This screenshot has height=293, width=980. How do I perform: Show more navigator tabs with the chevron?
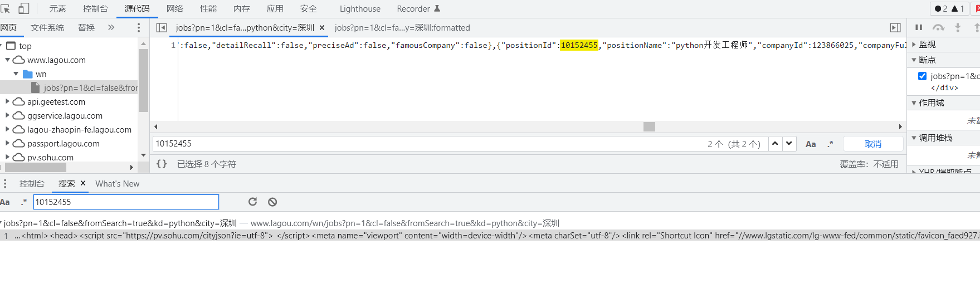pyautogui.click(x=111, y=27)
